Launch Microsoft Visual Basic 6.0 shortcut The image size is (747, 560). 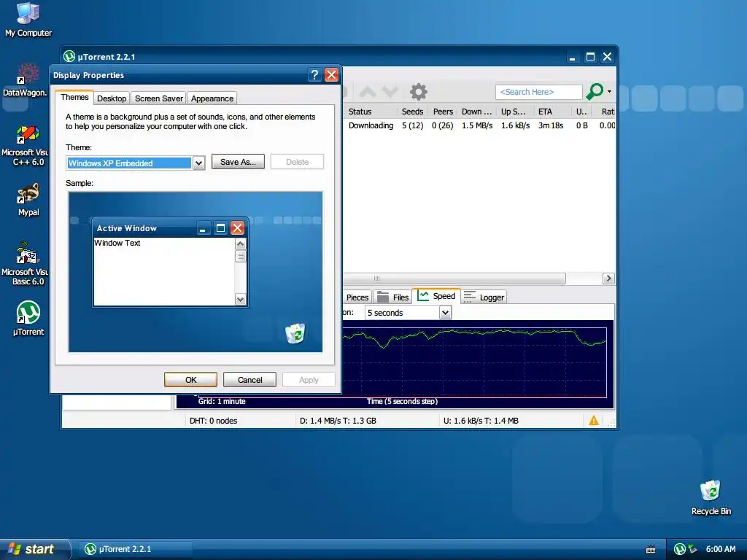coord(26,263)
